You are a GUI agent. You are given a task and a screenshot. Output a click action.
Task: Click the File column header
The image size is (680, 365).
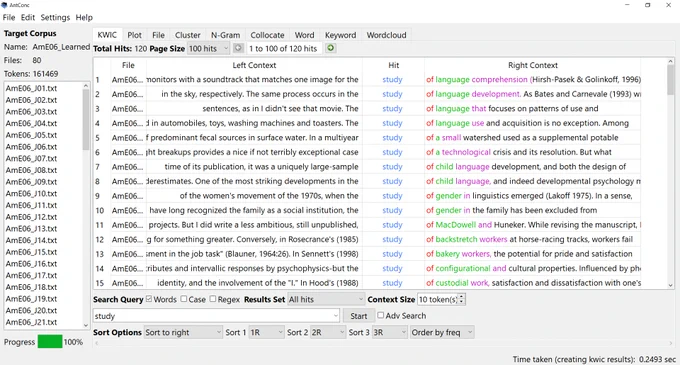128,65
